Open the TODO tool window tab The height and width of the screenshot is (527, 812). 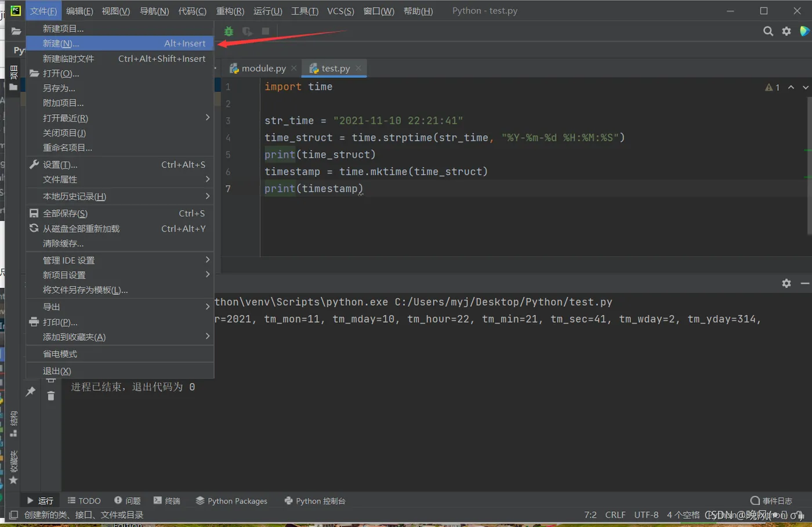(84, 501)
